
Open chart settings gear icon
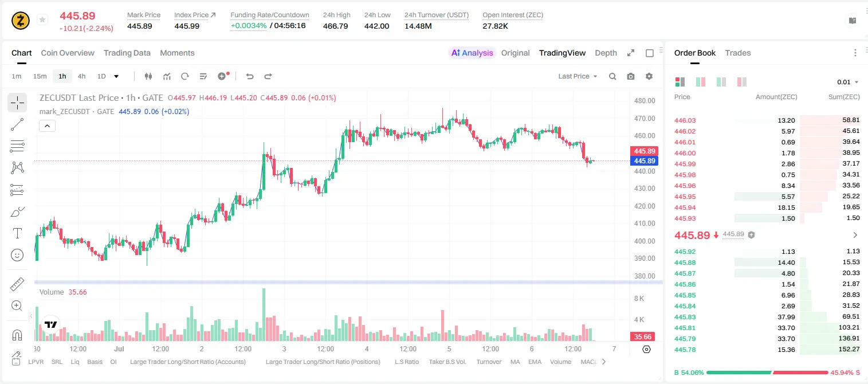coord(649,76)
